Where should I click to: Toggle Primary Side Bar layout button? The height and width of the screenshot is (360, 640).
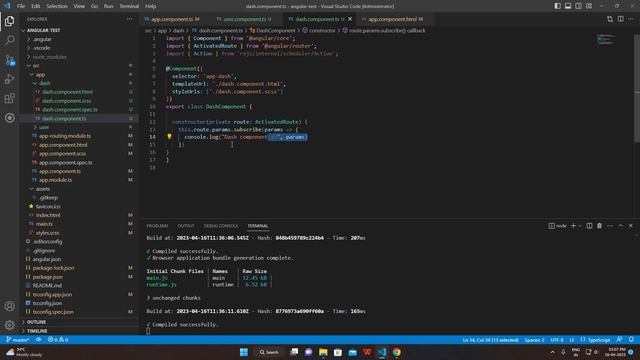557,6
